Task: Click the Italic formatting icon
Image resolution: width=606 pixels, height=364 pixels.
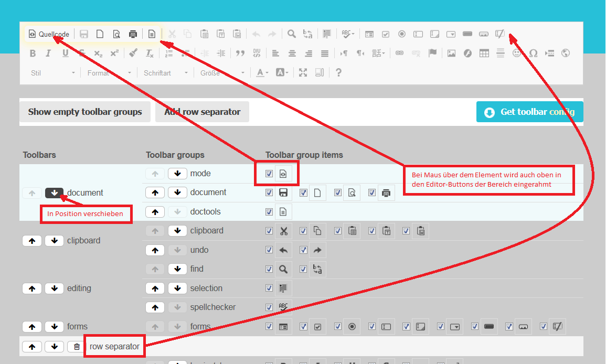Action: [x=48, y=53]
